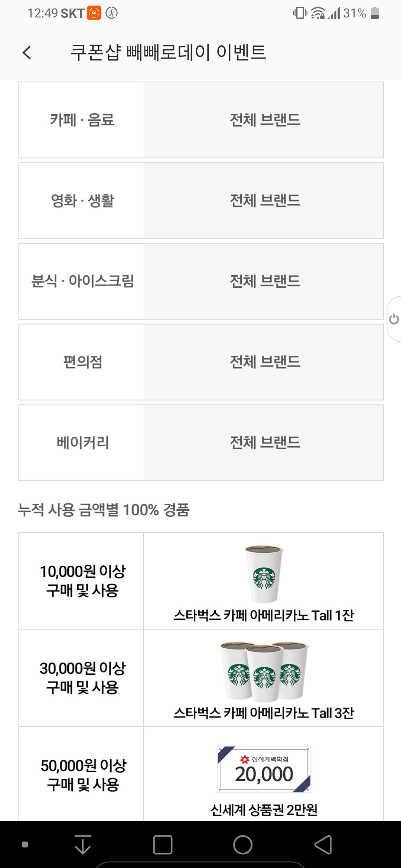Tap the Wi-Fi status icon
This screenshot has height=868, width=401.
tap(318, 13)
